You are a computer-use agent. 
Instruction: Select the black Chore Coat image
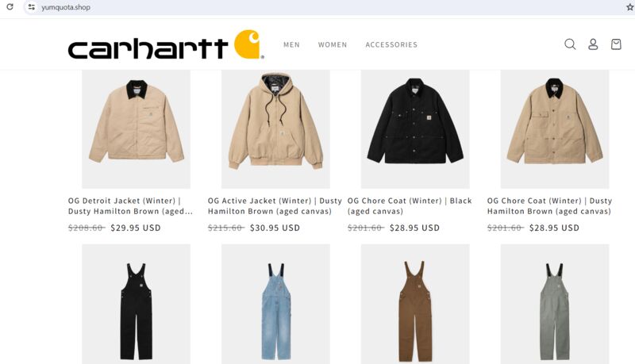[x=415, y=129]
